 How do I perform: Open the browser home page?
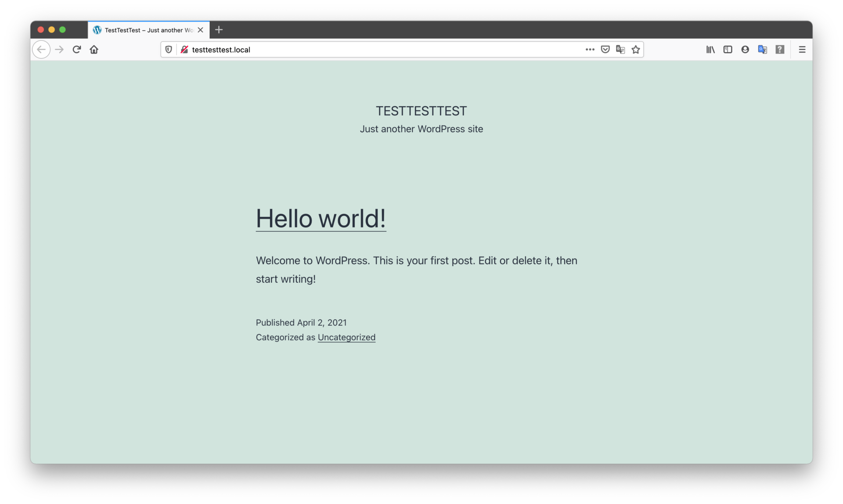[x=94, y=50]
